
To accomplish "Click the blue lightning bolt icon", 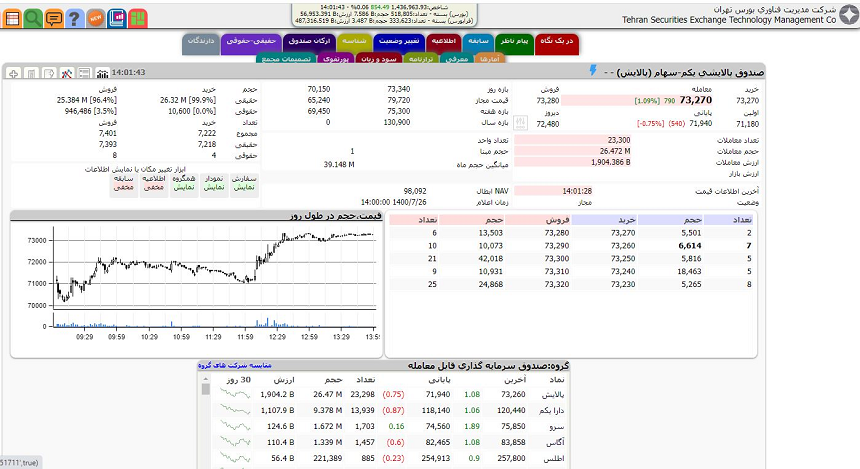I will click(593, 71).
